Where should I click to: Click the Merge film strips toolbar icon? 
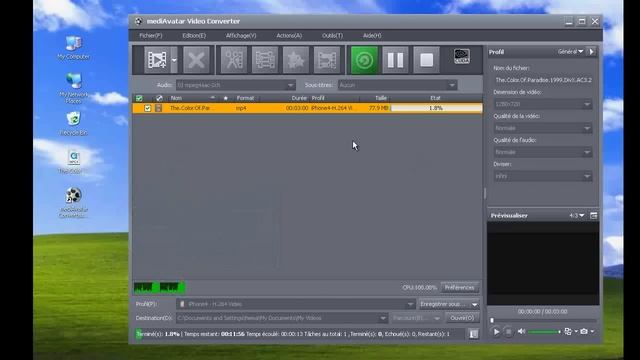click(x=265, y=60)
